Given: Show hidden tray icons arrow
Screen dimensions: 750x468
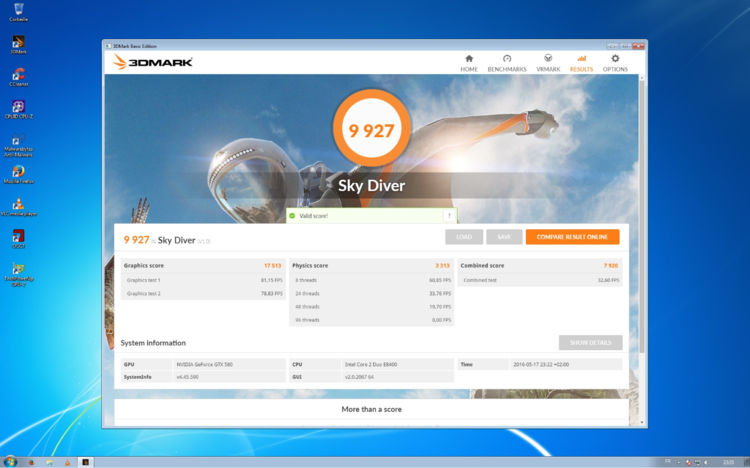Looking at the screenshot, I should click(679, 462).
